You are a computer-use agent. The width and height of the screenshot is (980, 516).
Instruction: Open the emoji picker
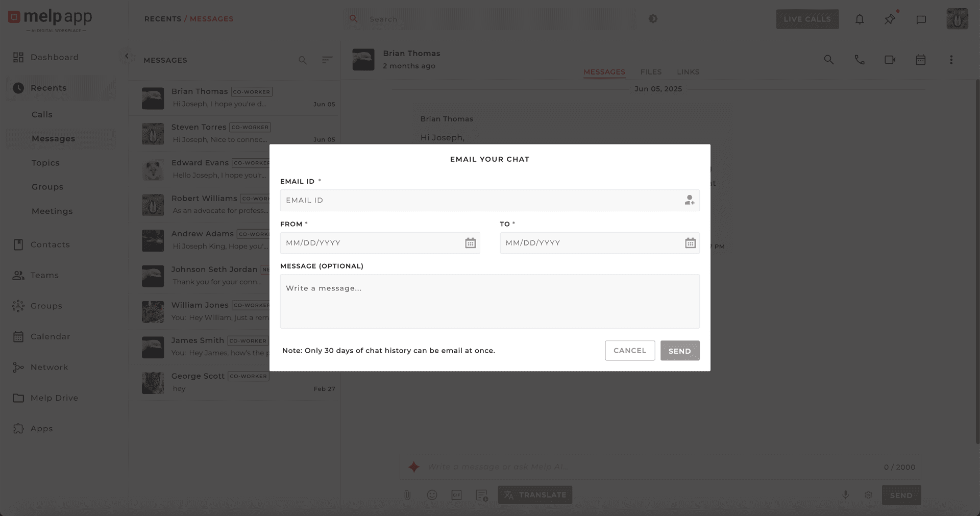[432, 495]
